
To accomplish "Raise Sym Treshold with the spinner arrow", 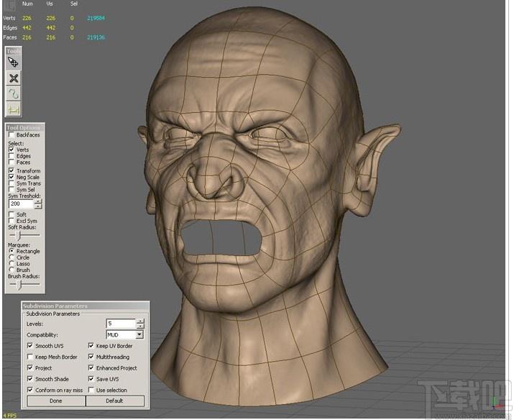I will pos(38,201).
